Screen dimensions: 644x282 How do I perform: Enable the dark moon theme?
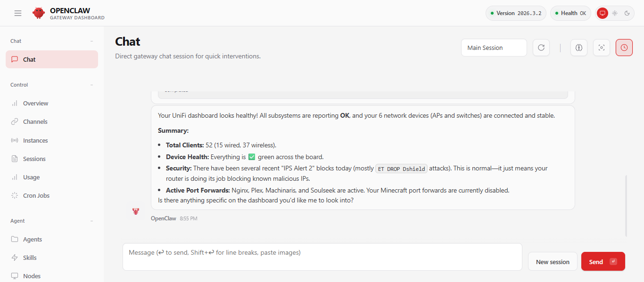pos(627,13)
